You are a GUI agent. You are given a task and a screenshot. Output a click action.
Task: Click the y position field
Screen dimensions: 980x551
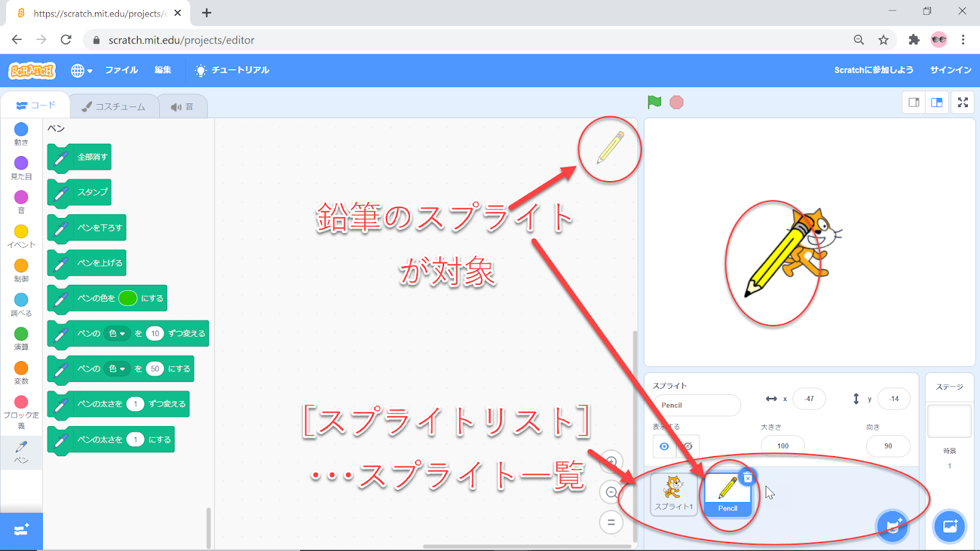894,399
